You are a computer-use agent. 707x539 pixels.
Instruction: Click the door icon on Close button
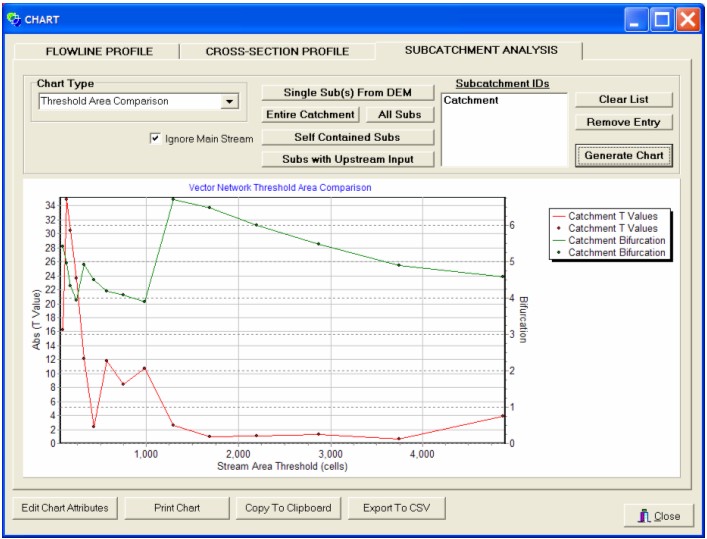tap(643, 515)
